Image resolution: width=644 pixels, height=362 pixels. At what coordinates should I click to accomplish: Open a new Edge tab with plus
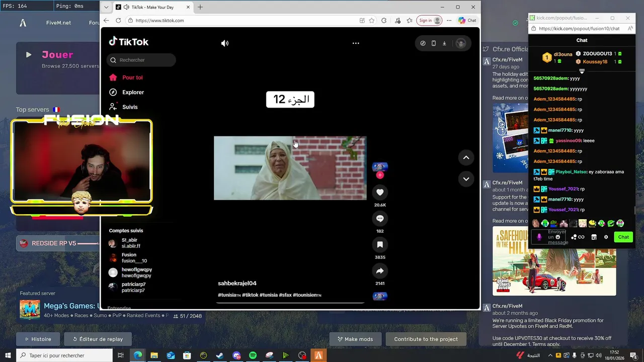(x=200, y=7)
